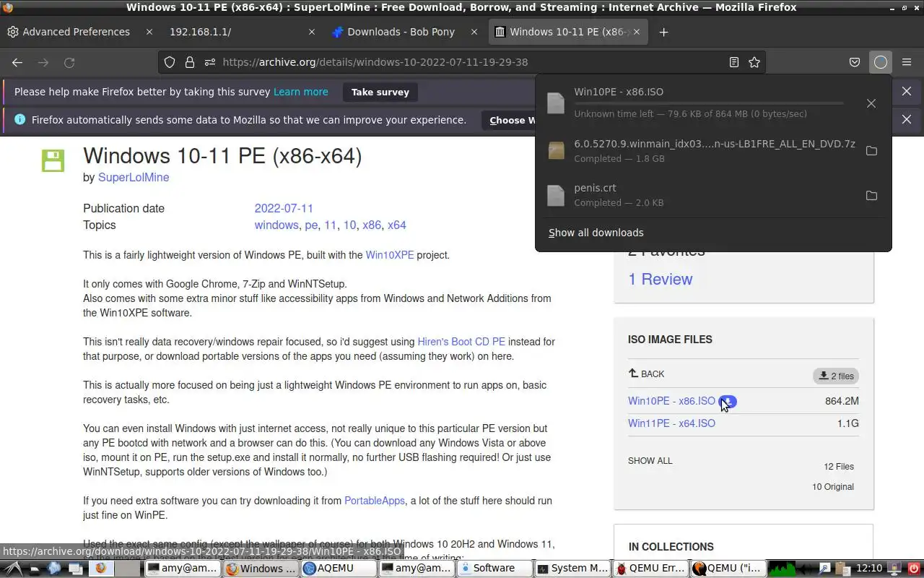
Task: Open the Win10XPE project link
Action: pos(390,255)
